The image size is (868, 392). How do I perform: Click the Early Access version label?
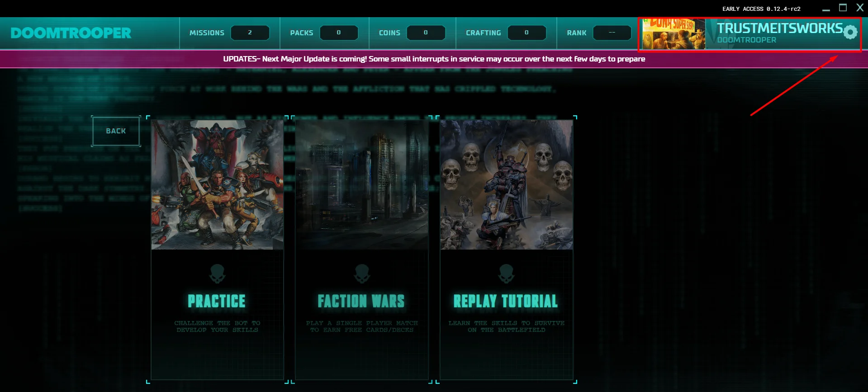[761, 9]
